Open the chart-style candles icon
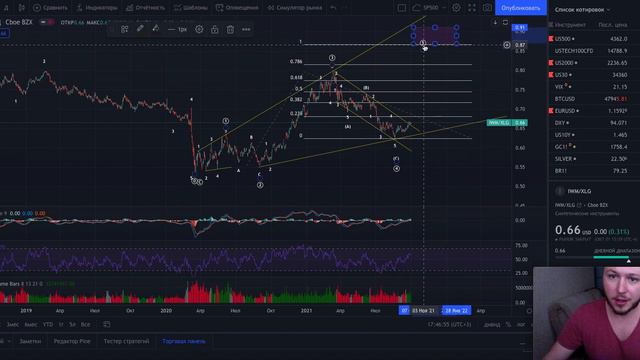Viewport: 640px width, 360px height. (x=22, y=8)
